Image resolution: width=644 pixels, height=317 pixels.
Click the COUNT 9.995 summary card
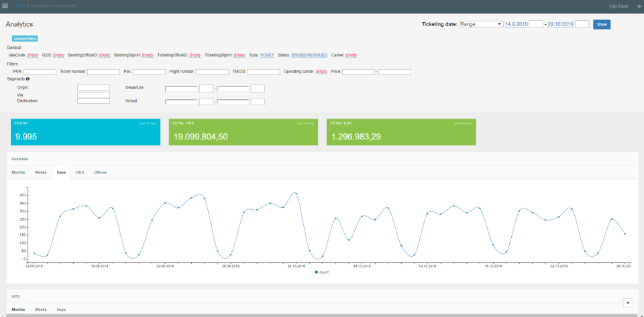(x=85, y=132)
